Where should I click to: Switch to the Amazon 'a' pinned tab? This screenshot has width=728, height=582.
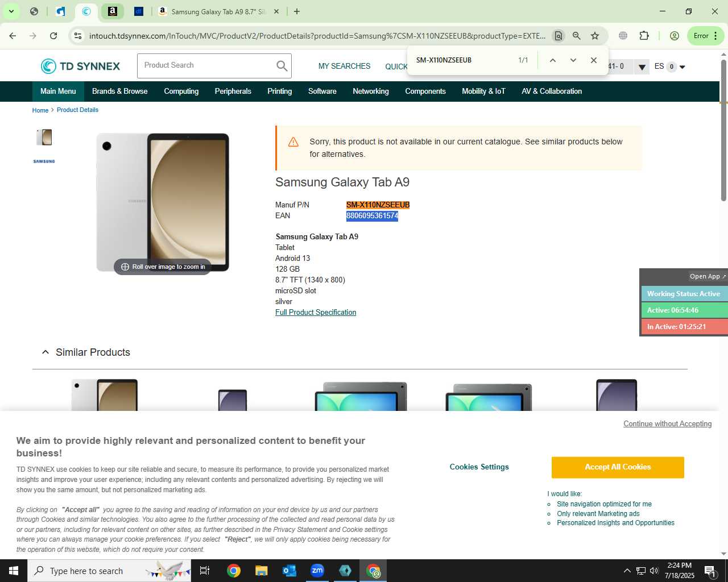(x=113, y=11)
